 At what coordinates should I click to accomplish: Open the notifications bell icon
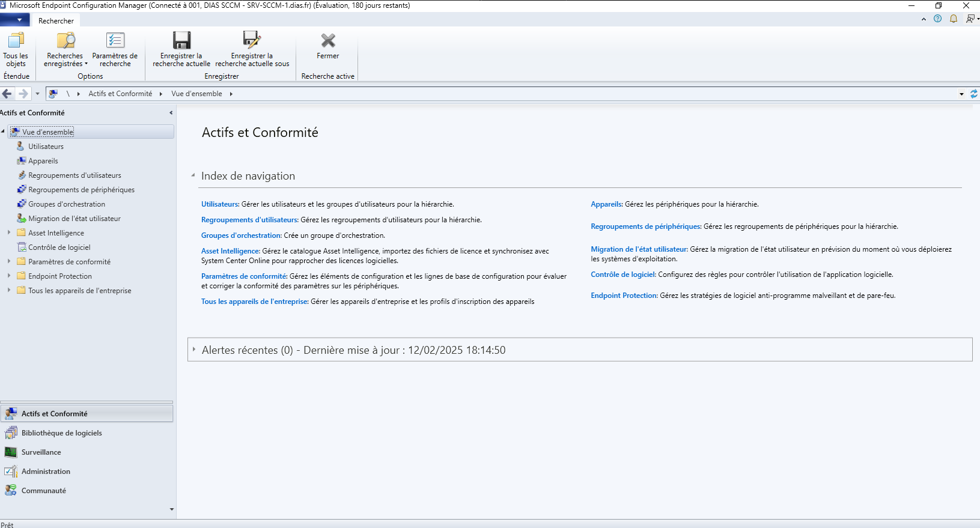coord(954,19)
